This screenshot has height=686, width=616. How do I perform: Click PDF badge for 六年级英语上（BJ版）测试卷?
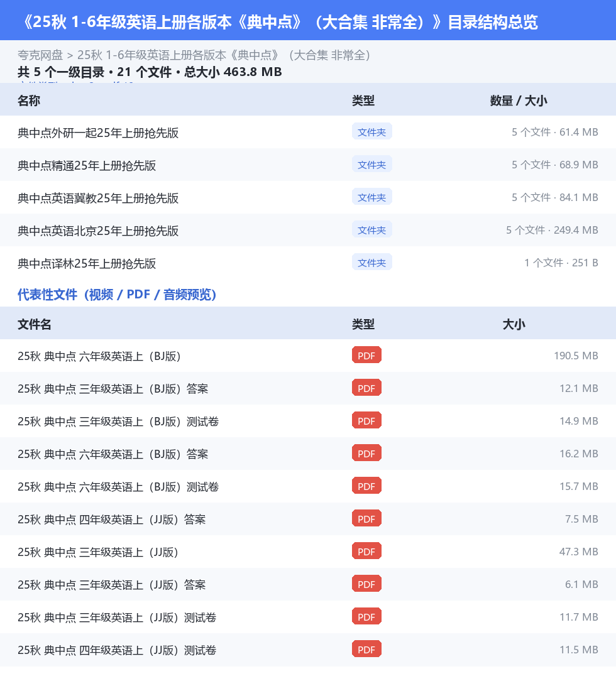pyautogui.click(x=366, y=486)
